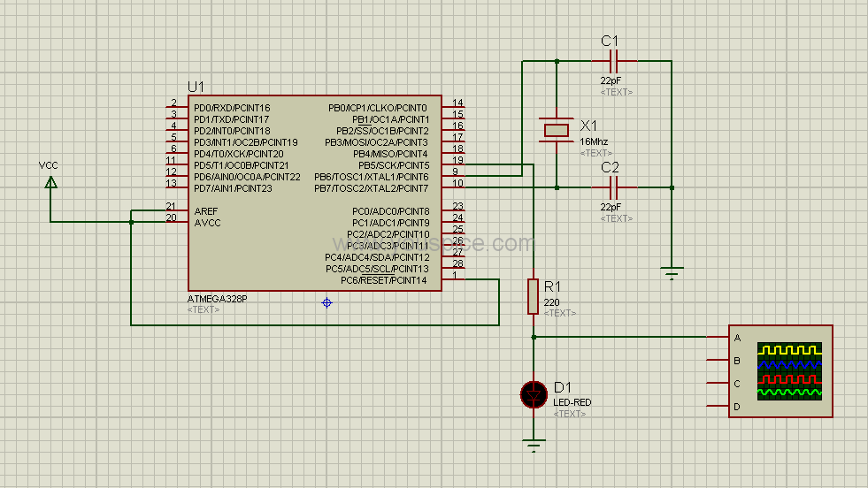Screen dimensions: 868x488
Task: Select capacitor C2 symbol
Action: point(613,187)
